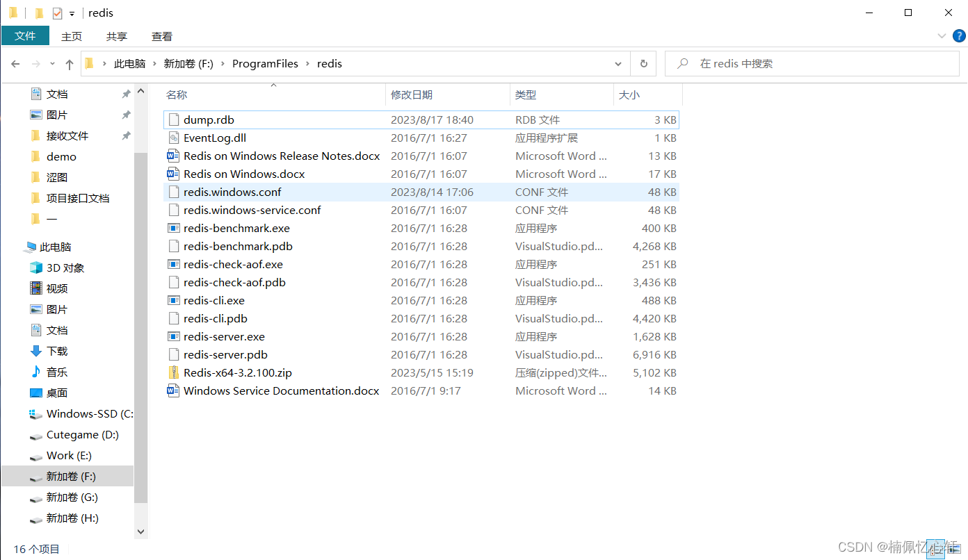Open address bar history dropdown
The height and width of the screenshot is (560, 968).
(618, 64)
